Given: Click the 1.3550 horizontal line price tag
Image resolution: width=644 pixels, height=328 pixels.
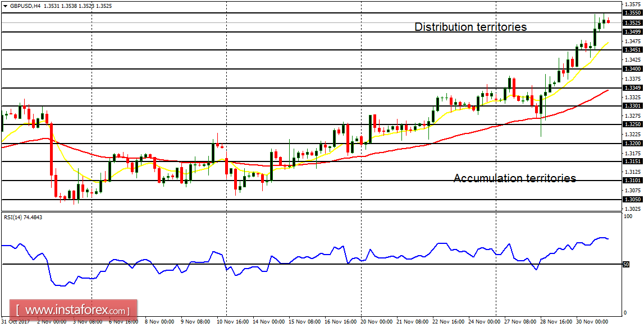Looking at the screenshot, I should 633,13.
